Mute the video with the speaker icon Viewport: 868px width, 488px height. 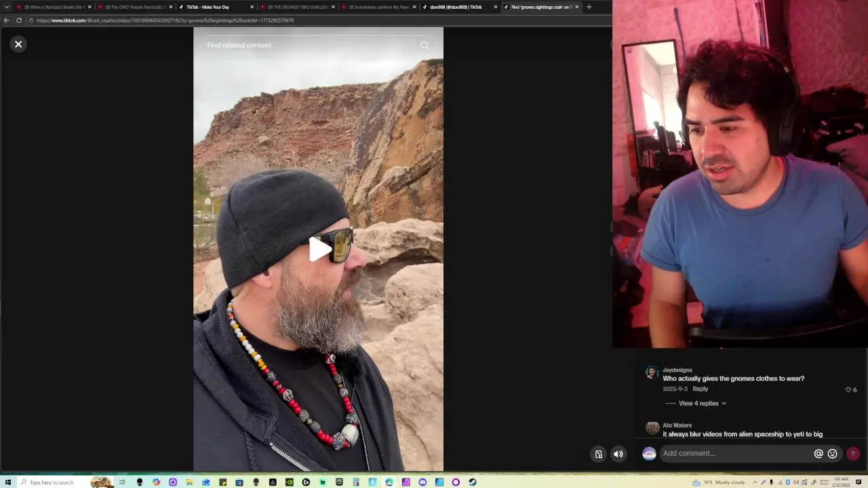618,454
